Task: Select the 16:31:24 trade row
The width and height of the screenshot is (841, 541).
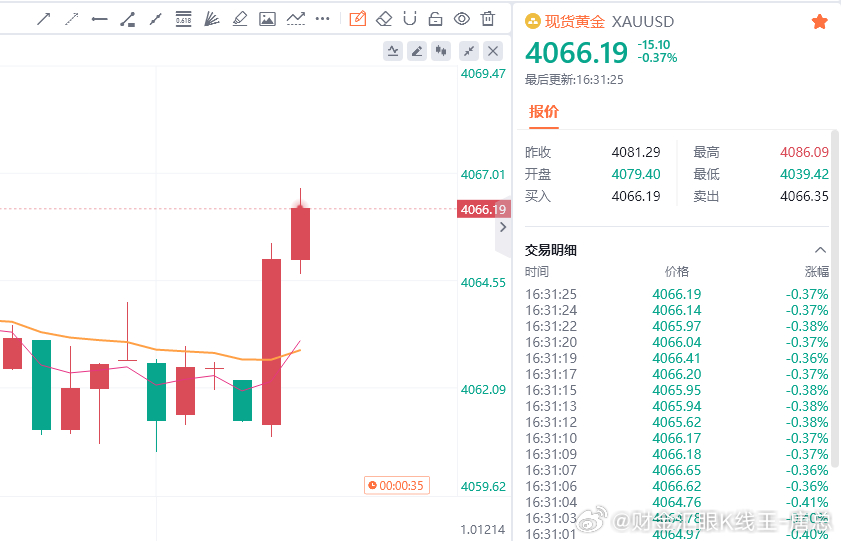Action: pyautogui.click(x=676, y=310)
